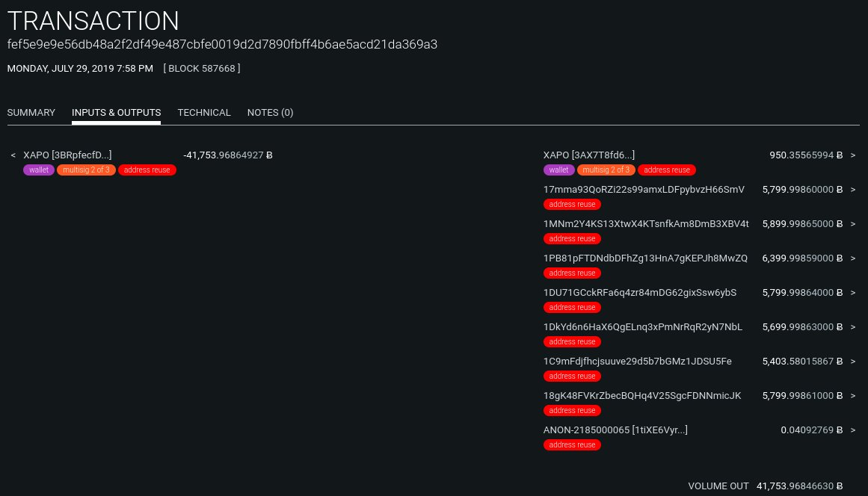Expand the 1C9mFdjfhcjsuuve29d5b7b output via its chevron
The height and width of the screenshot is (496, 868).
point(852,361)
